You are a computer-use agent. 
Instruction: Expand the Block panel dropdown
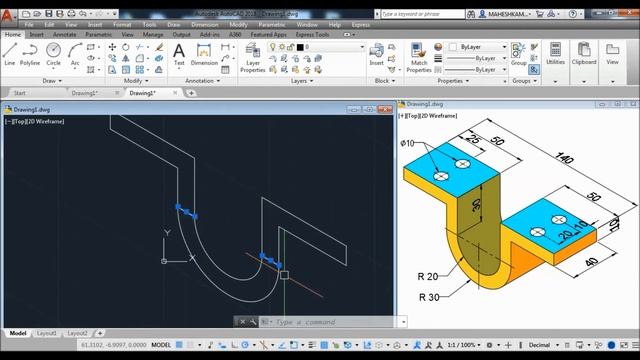pos(385,81)
